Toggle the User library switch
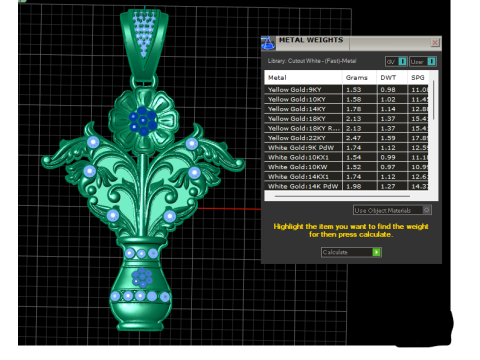 click(x=423, y=62)
